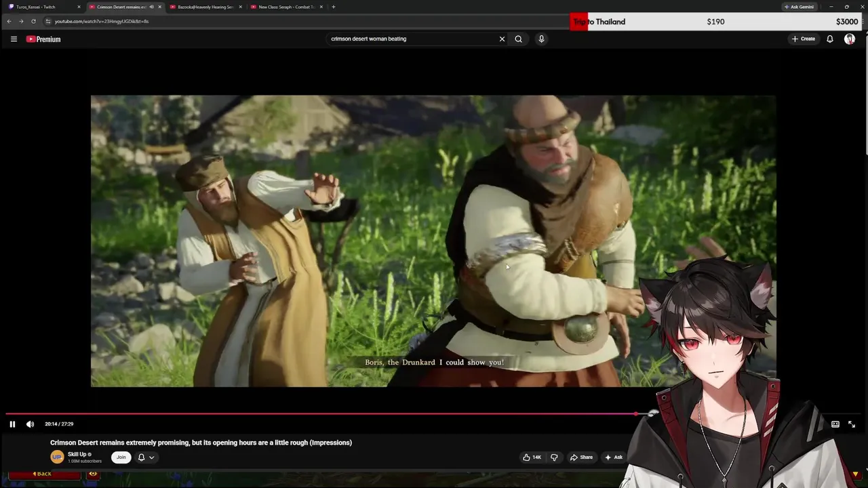Click the video frame to pause

click(x=433, y=241)
